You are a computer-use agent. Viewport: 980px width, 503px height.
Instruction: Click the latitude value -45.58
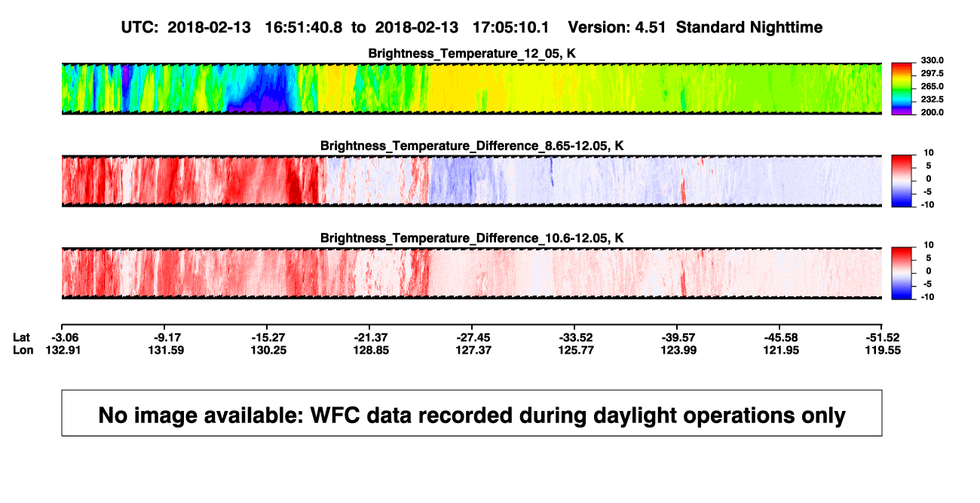point(779,337)
